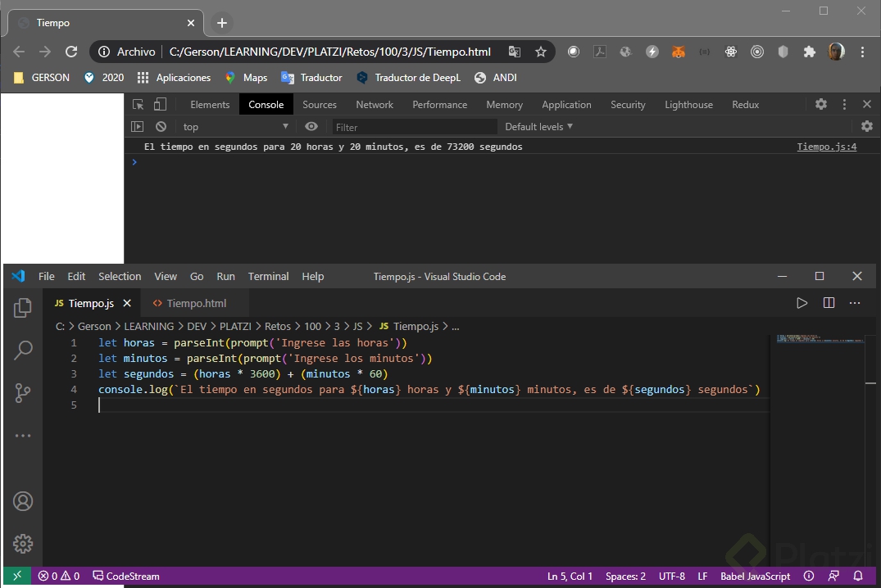Viewport: 881px width, 588px height.
Task: Open the Chrome extensions puzzle icon
Action: pyautogui.click(x=809, y=52)
